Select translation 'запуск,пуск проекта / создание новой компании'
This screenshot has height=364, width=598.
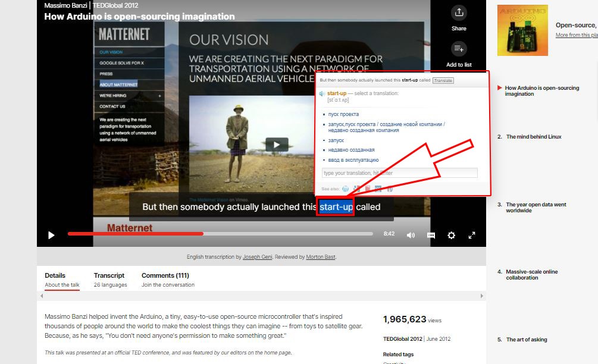tap(386, 127)
